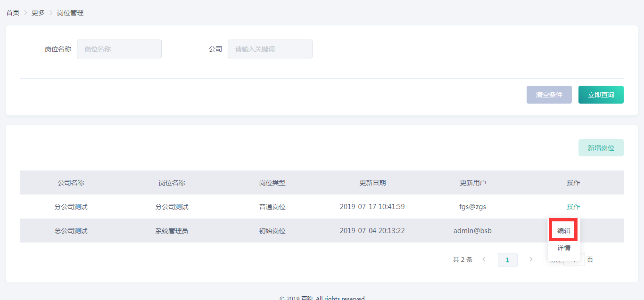Choose 编辑 from the action menu
Image resolution: width=644 pixels, height=300 pixels.
coord(564,231)
